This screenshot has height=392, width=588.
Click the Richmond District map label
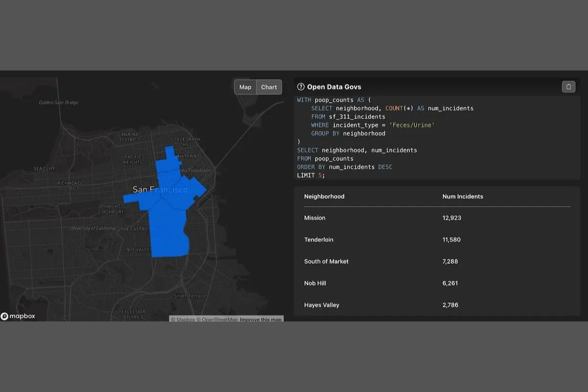[x=69, y=186]
